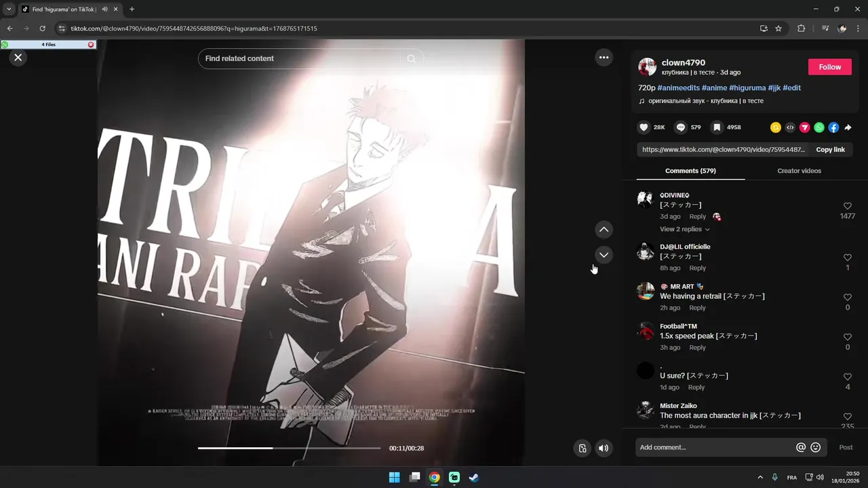
Task: Mute the tab via speaker icon on tab
Action: pos(105,9)
